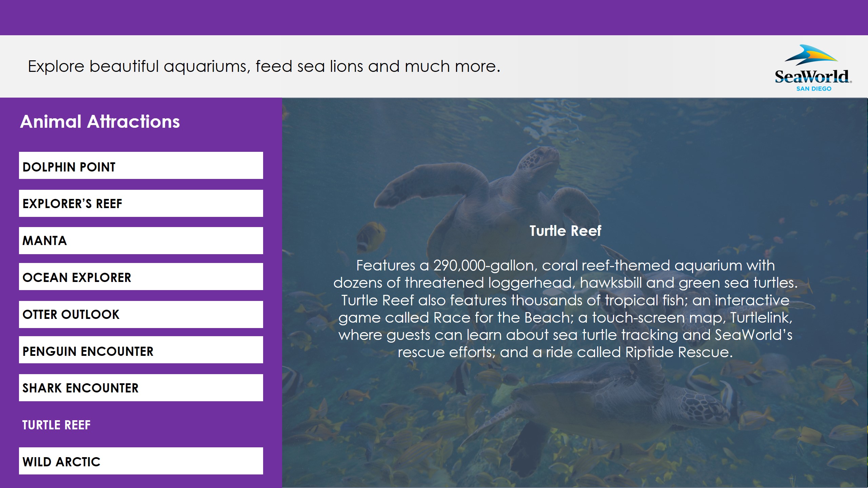Click the SeaWorld wave logo graphic

(811, 56)
